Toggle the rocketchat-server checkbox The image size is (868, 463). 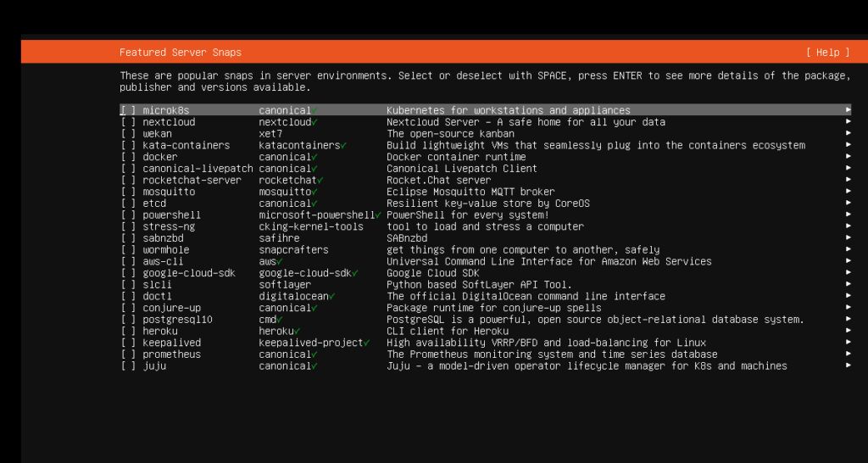[128, 180]
